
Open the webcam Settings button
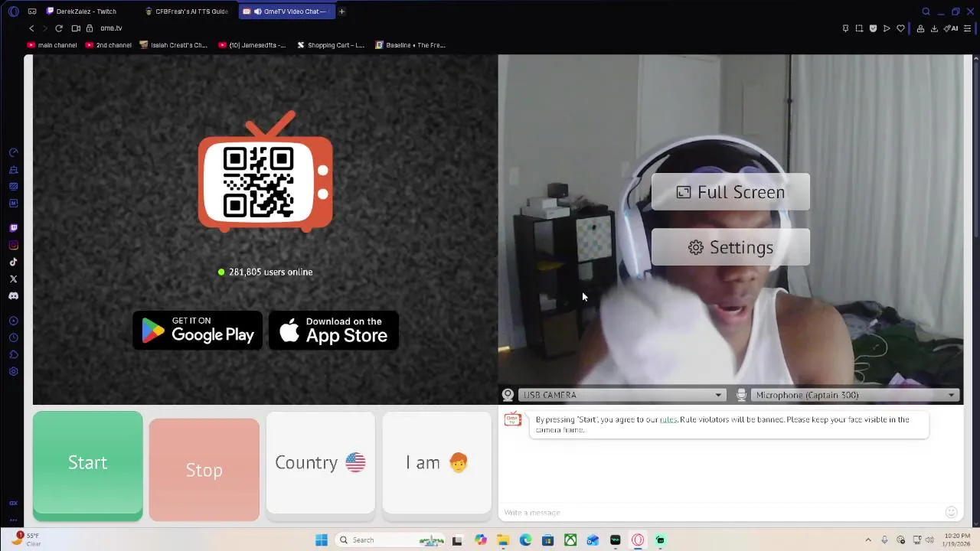point(730,247)
